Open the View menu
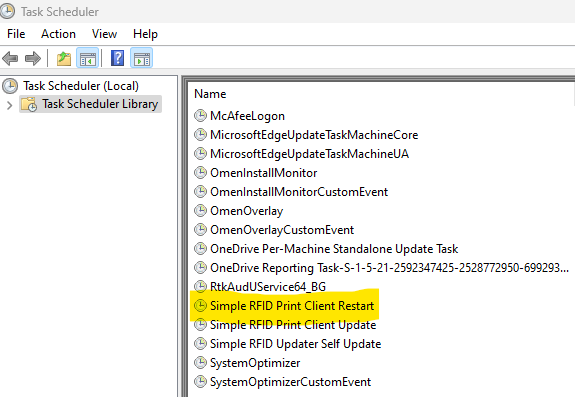 coord(105,34)
